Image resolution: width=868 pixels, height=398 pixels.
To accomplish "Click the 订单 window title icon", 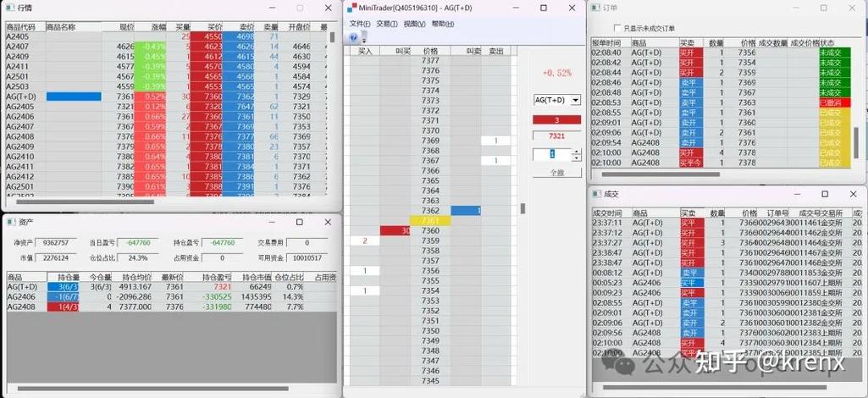I will 597,8.
